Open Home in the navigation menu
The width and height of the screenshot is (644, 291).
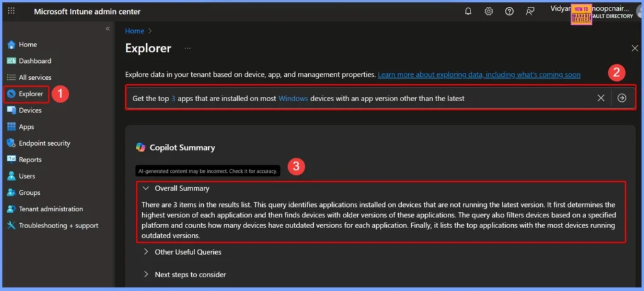(28, 45)
